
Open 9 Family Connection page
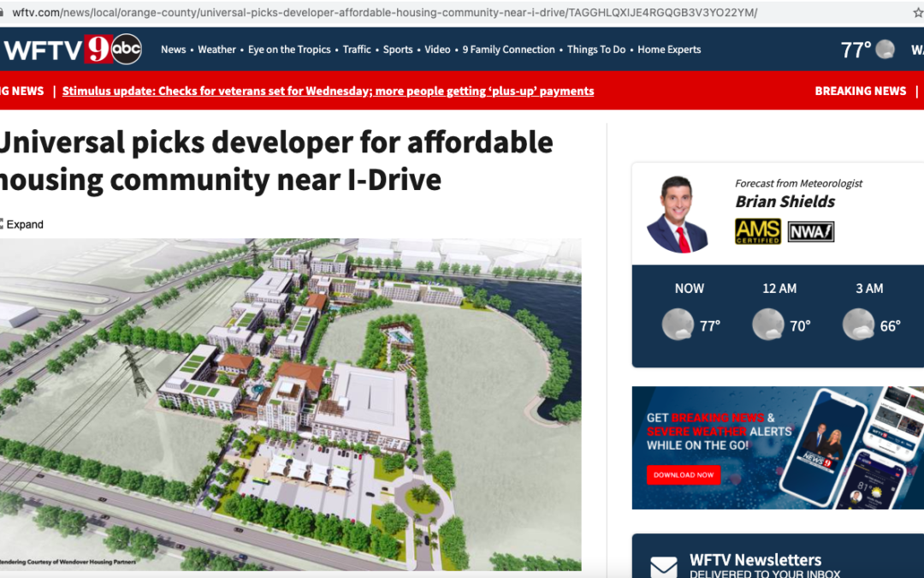(508, 50)
